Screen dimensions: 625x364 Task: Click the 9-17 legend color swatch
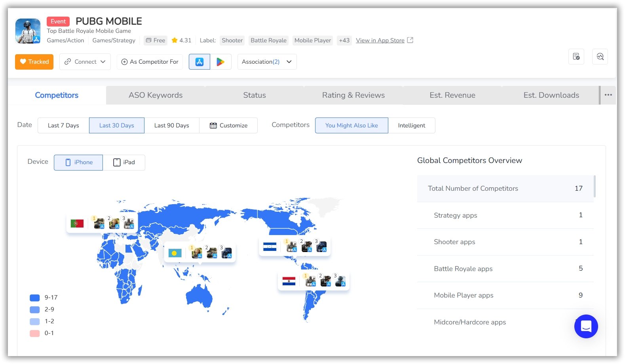pos(35,298)
